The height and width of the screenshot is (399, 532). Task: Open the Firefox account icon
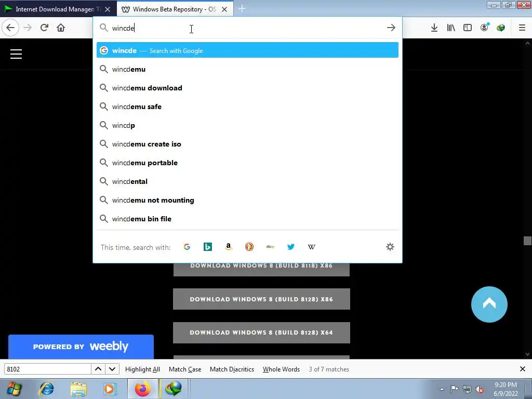(x=484, y=28)
